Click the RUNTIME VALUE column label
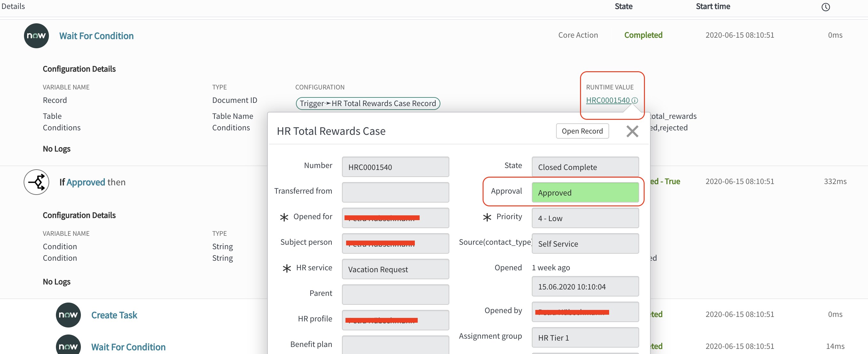868x354 pixels. click(609, 87)
